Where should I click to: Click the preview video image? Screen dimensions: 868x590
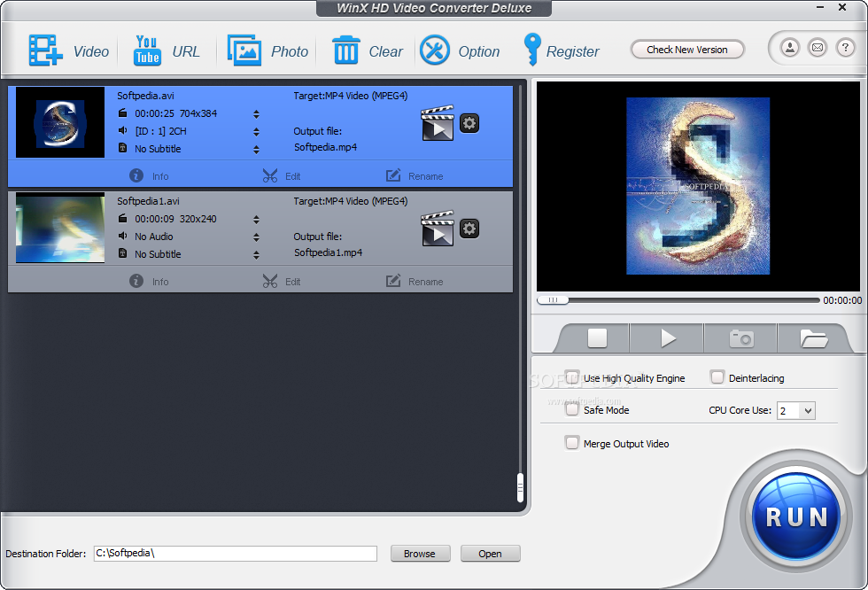pos(698,186)
